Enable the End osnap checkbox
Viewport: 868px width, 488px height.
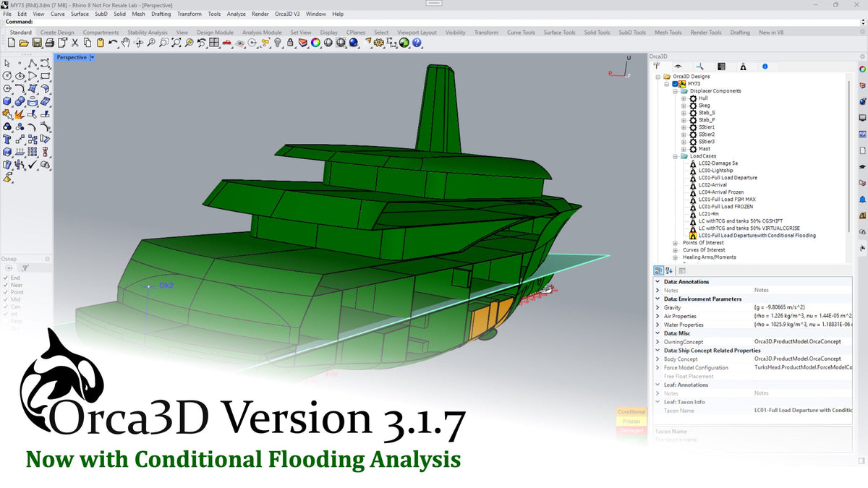(5, 277)
